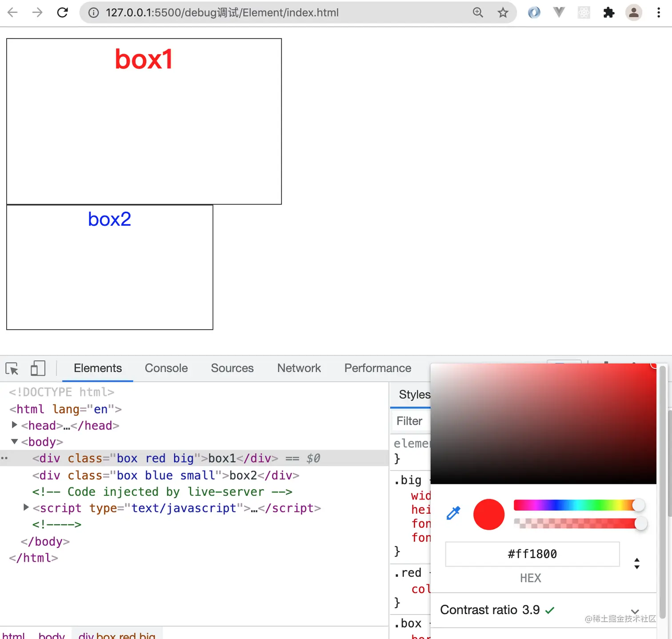Switch to the Elements tab
Viewport: 672px width, 639px height.
point(98,368)
